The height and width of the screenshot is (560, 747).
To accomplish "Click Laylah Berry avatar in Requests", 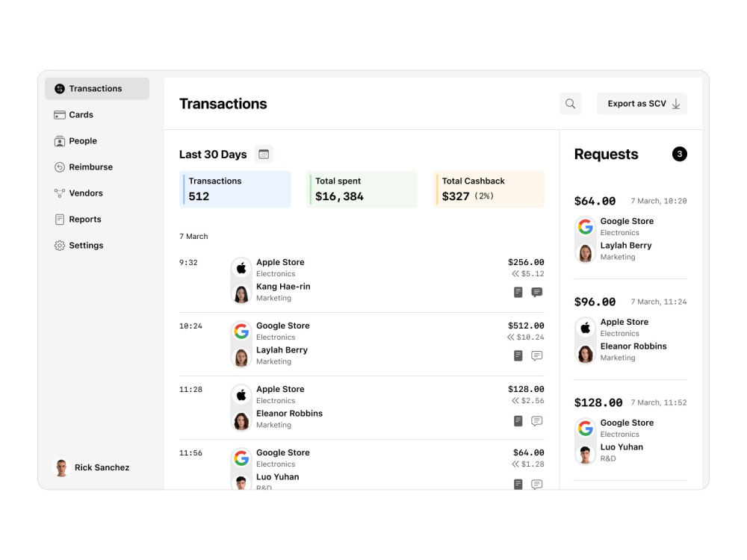I will 585,253.
